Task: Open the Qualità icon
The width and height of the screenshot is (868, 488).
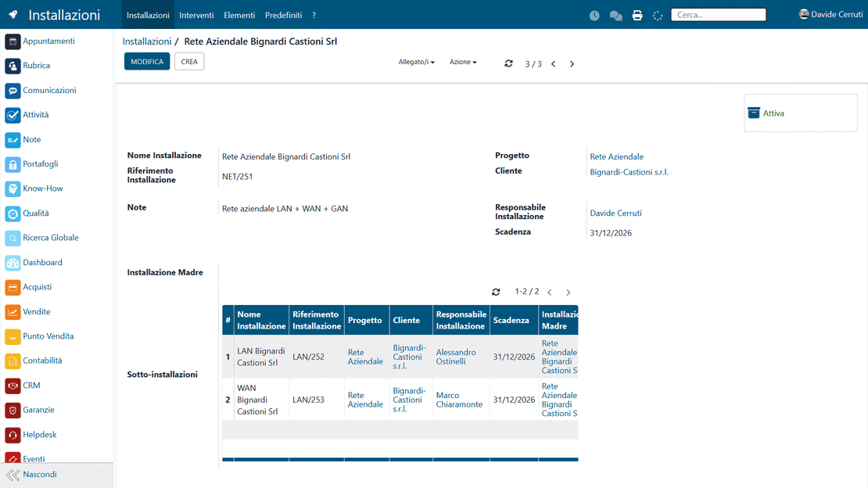Action: coord(13,213)
